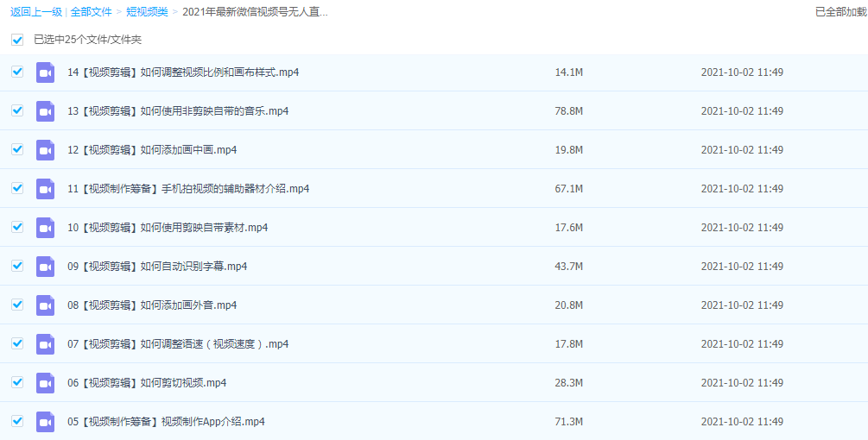Click video icon for file 10 剪映自带素材
Image resolution: width=868 pixels, height=440 pixels.
click(45, 228)
